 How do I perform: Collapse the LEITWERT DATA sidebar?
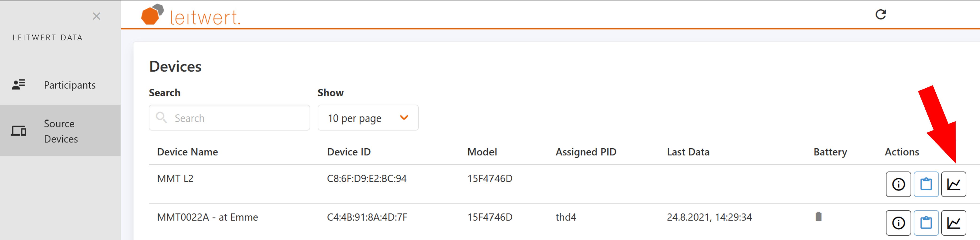pyautogui.click(x=96, y=16)
